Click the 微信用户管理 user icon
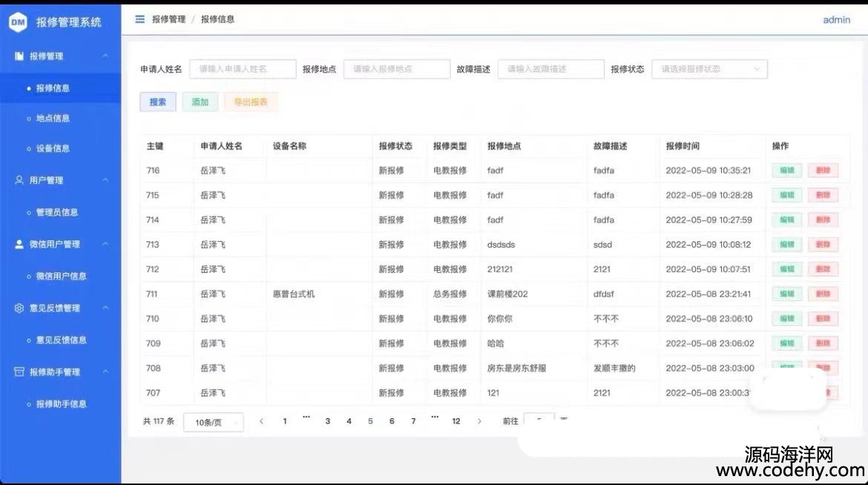Screen dimensions: 868x485 tap(19, 244)
